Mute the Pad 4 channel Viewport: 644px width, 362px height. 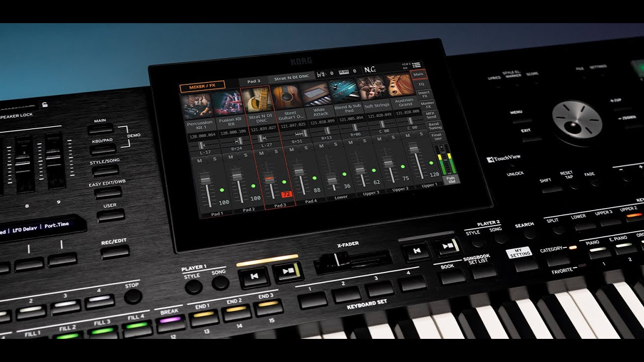pos(292,149)
